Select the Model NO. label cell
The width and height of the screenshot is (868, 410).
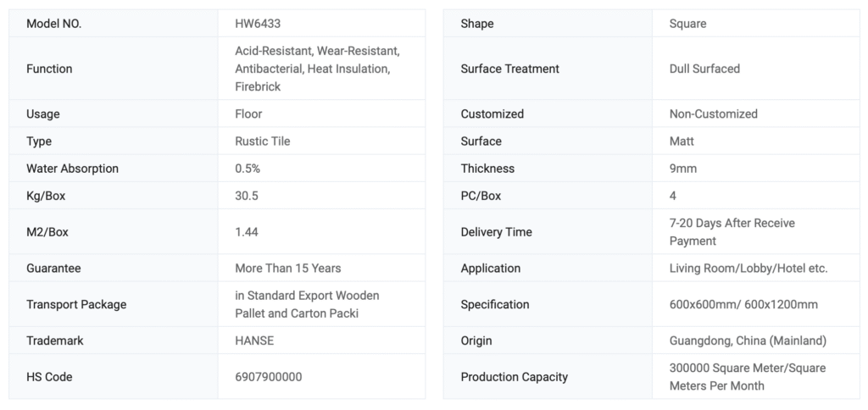coord(54,24)
